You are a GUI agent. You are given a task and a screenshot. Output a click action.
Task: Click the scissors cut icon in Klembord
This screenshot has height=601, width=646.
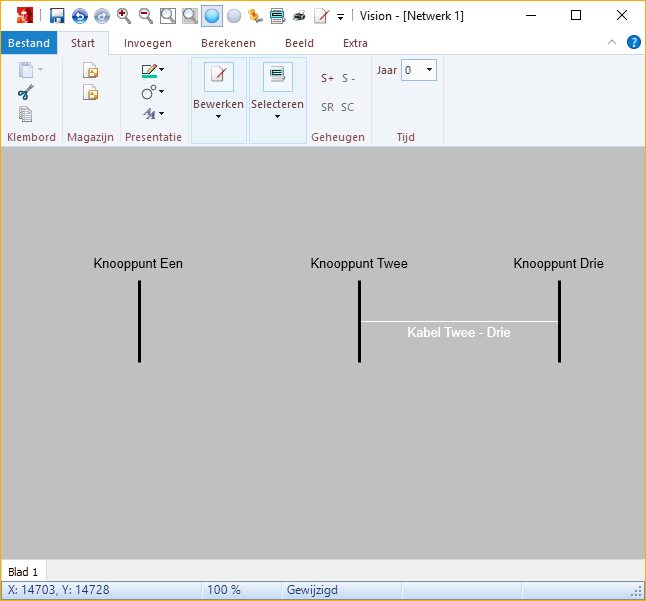tap(26, 92)
